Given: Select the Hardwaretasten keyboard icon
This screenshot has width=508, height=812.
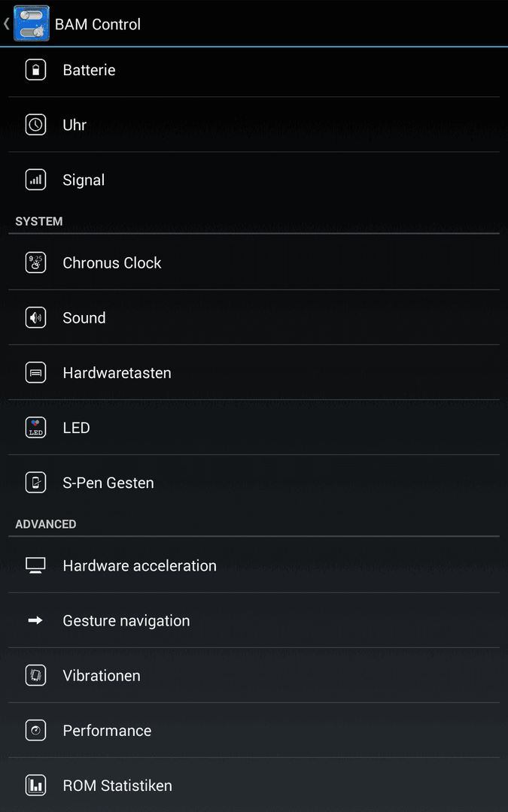Looking at the screenshot, I should click(36, 372).
